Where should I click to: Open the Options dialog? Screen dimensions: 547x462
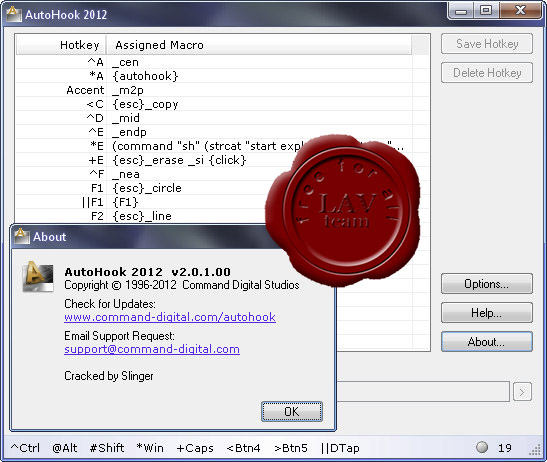pos(487,284)
